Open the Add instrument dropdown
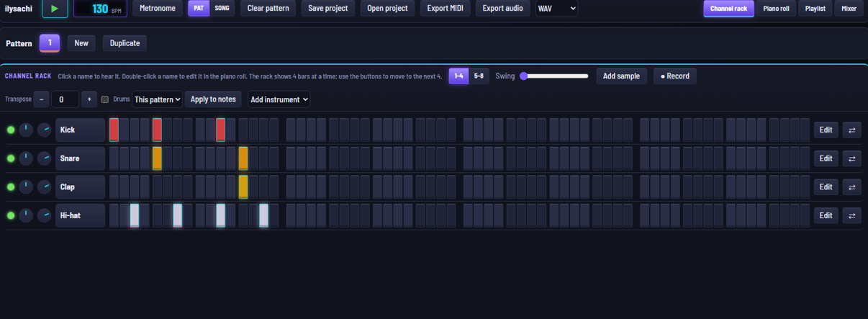The image size is (868, 319). coord(279,99)
